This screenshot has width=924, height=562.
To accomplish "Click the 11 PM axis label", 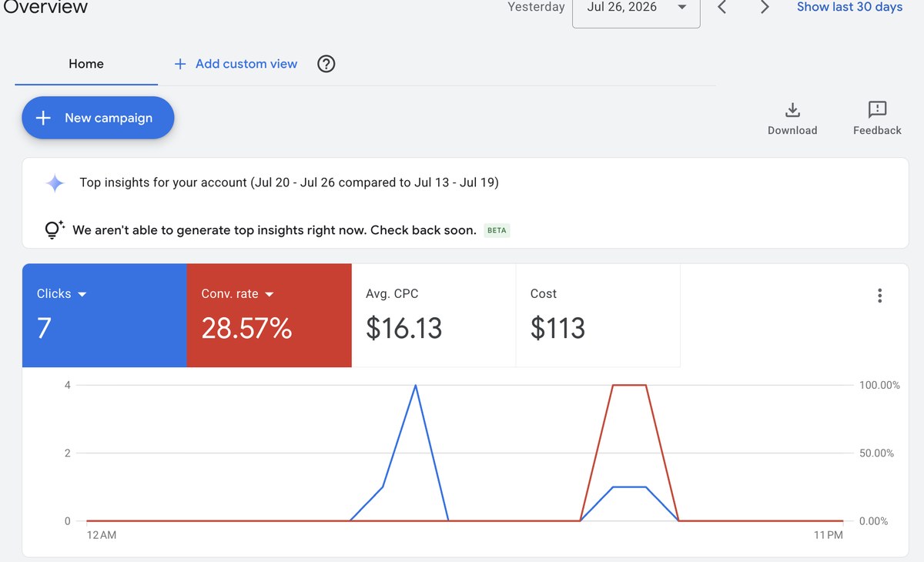I will [x=829, y=535].
